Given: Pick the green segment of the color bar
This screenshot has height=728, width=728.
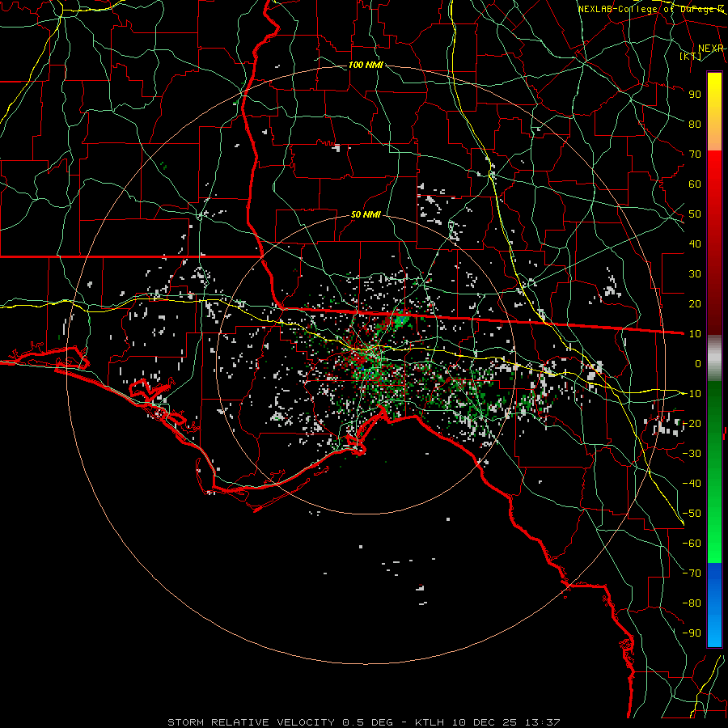Looking at the screenshot, I should pyautogui.click(x=714, y=472).
